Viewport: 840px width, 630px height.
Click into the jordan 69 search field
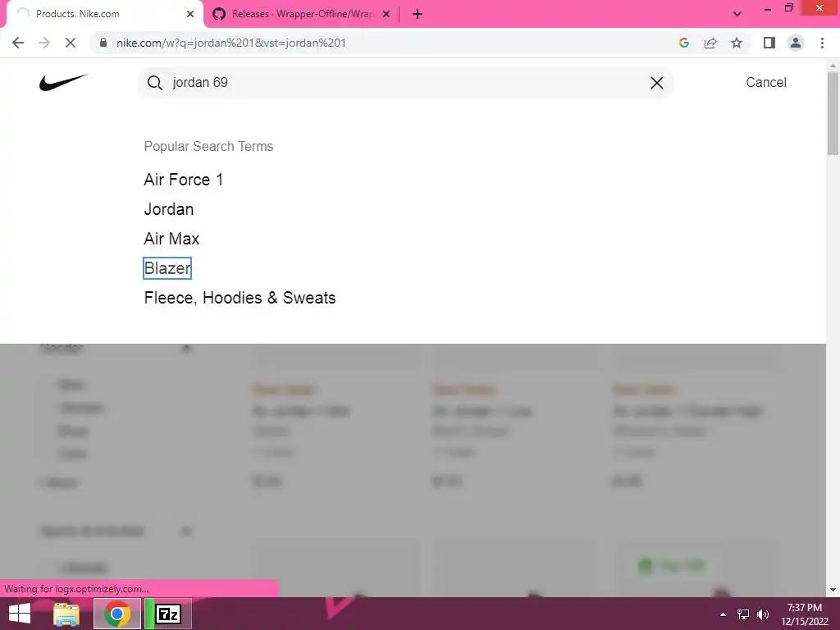[x=405, y=83]
